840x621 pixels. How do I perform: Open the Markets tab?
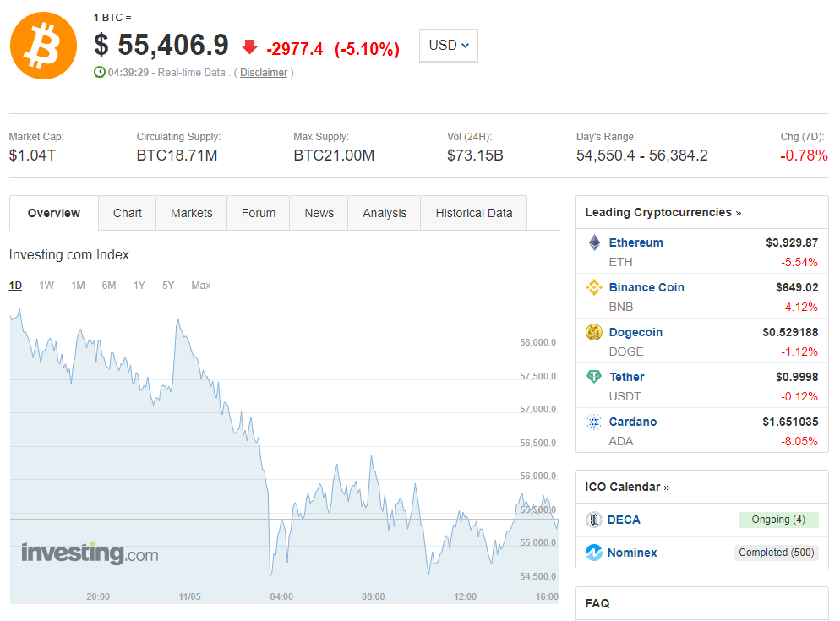[x=191, y=213]
